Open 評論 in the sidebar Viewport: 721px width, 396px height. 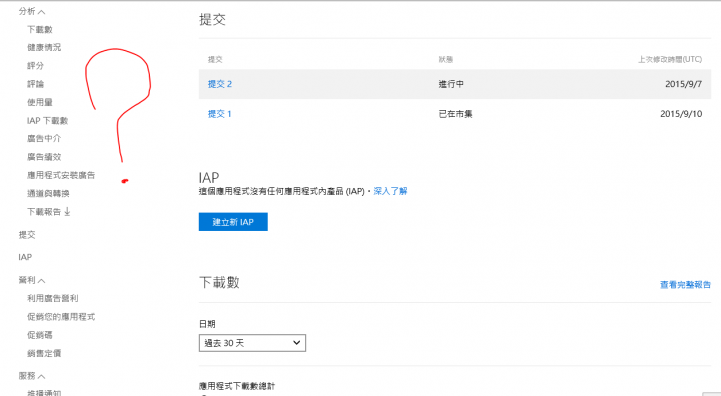point(35,84)
